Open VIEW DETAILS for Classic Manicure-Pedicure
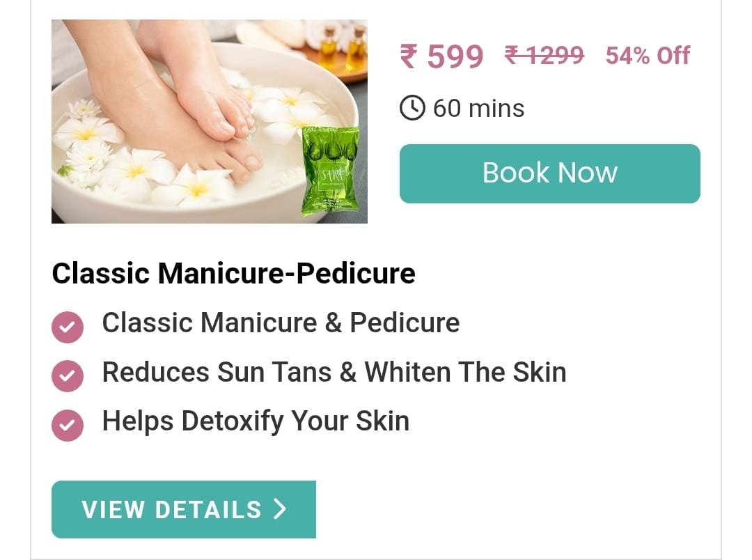752x560 pixels. tap(184, 509)
